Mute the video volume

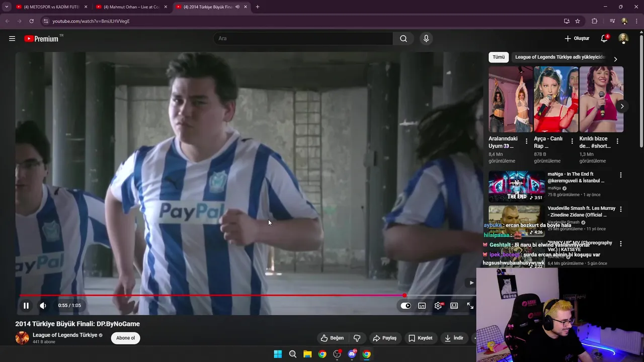pyautogui.click(x=43, y=305)
